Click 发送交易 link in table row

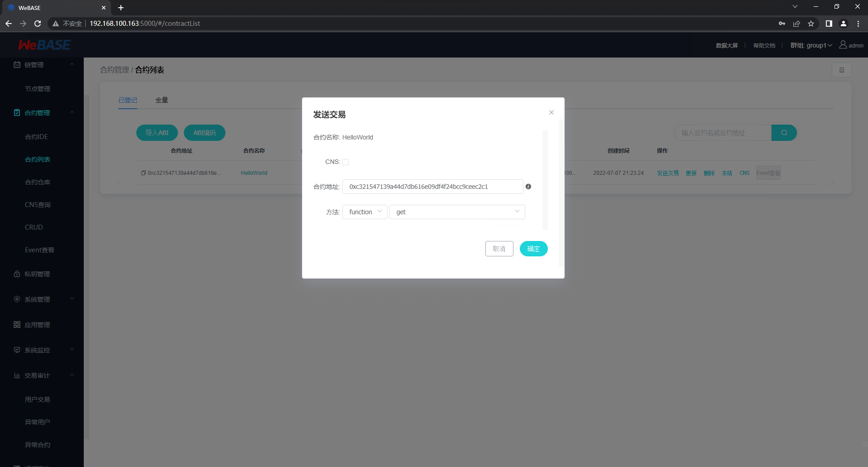pyautogui.click(x=668, y=173)
